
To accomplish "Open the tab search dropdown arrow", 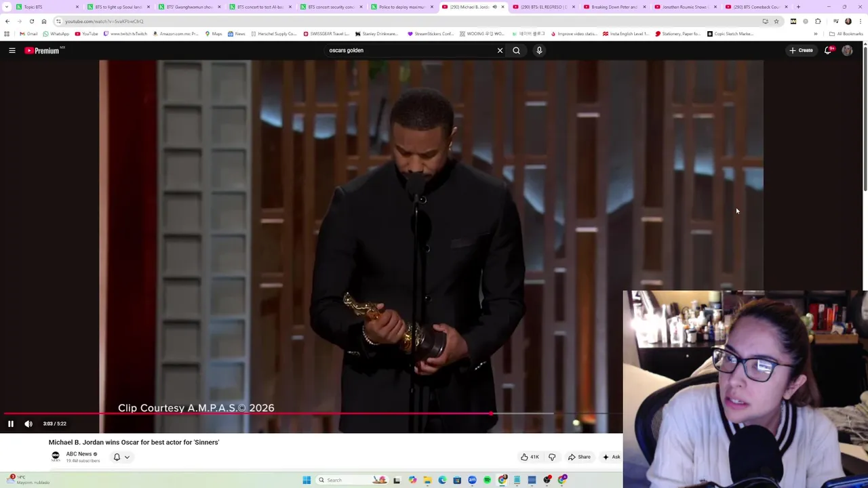I will pos(6,7).
